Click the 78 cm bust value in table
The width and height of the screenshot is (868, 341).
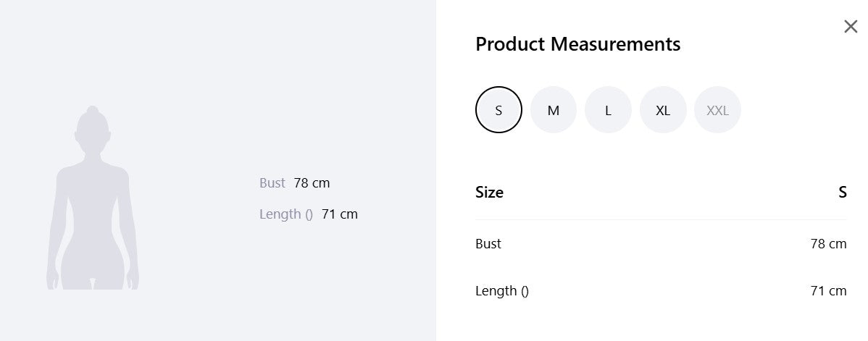pyautogui.click(x=828, y=243)
